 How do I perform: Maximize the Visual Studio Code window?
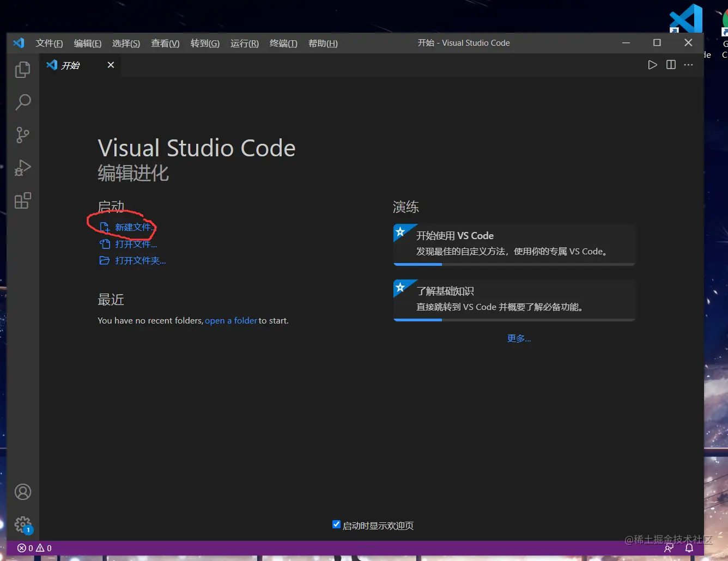pos(657,42)
